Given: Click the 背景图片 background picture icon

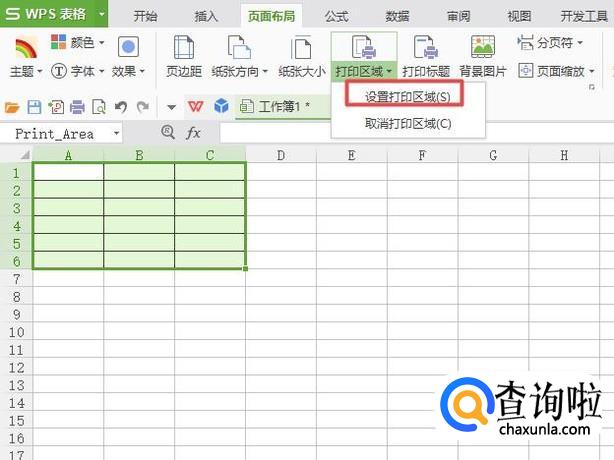Looking at the screenshot, I should pos(483,49).
